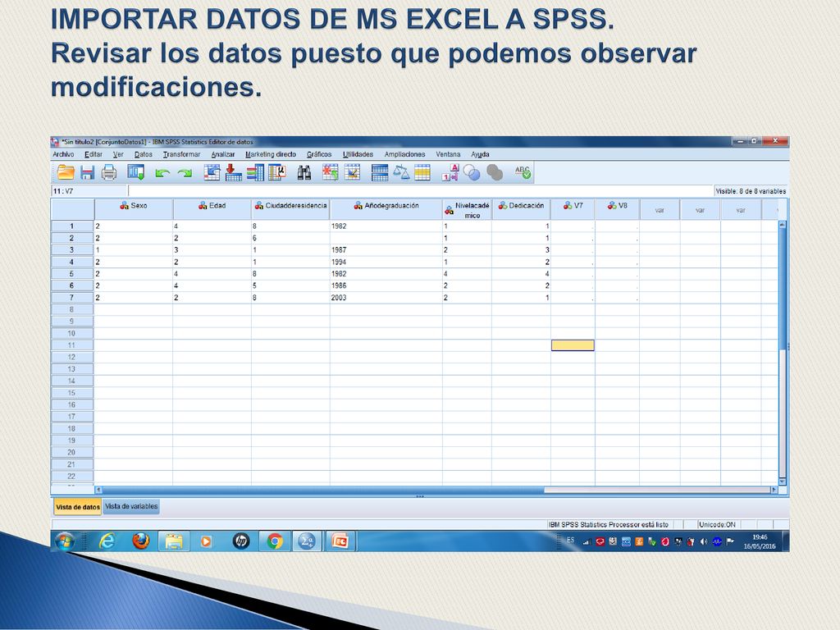
Task: Select the Vista de datos tab
Action: coord(78,507)
